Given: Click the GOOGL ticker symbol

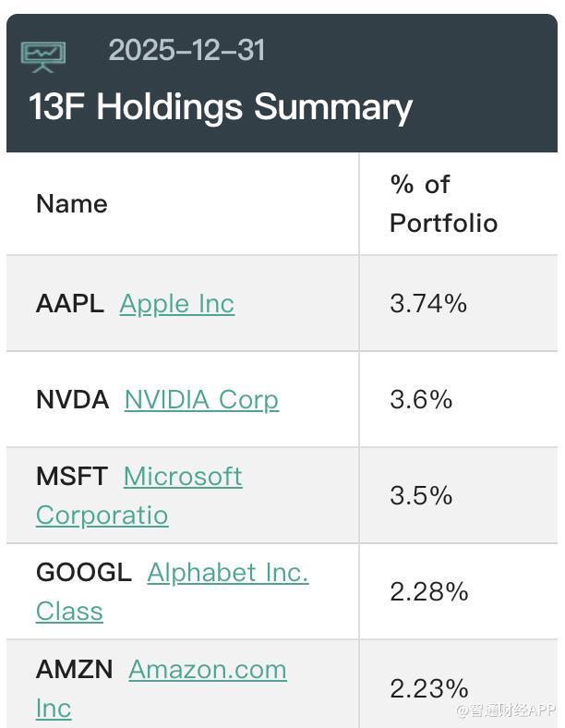Looking at the screenshot, I should (x=84, y=573).
